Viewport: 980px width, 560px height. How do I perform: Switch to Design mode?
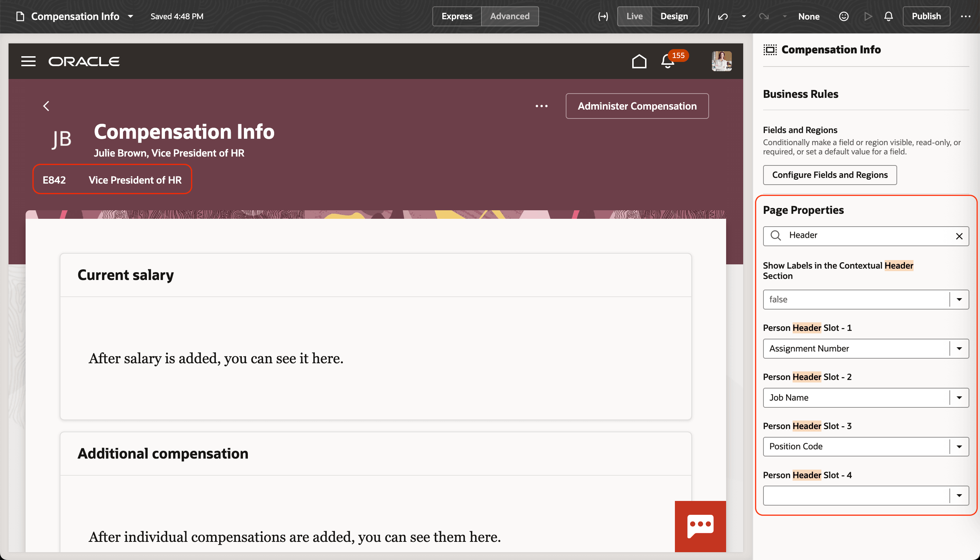[675, 16]
